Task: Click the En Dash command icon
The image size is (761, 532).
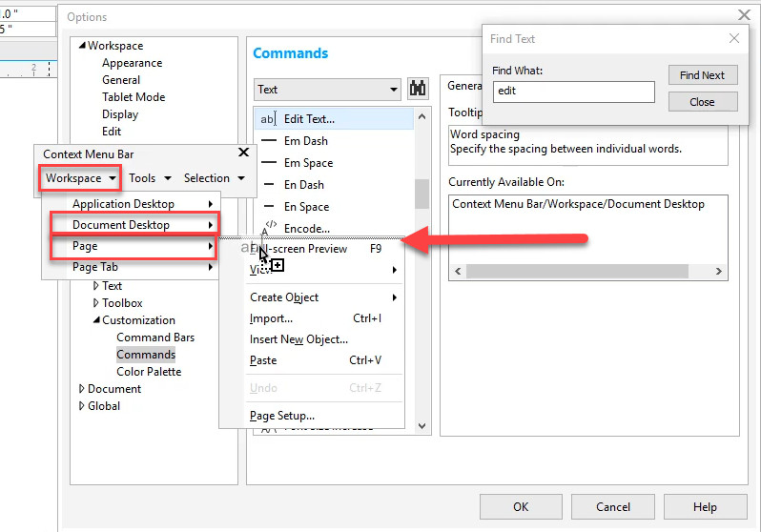Action: point(269,184)
